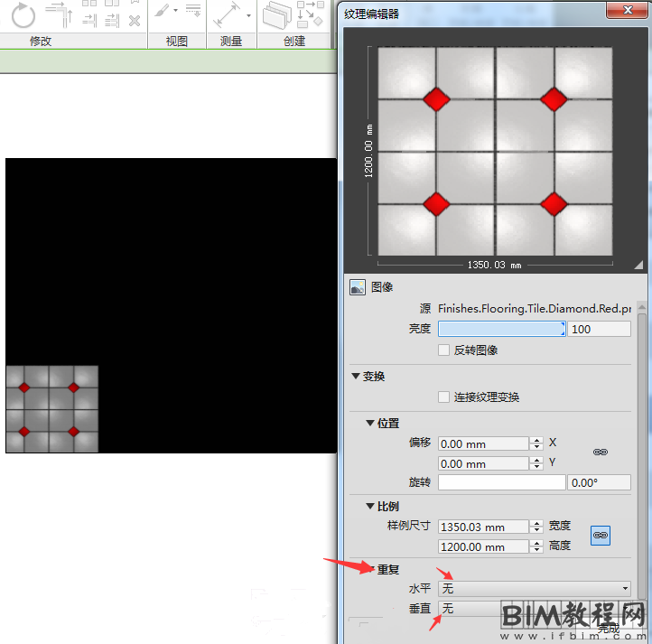The width and height of the screenshot is (652, 644).
Task: Toggle the aspect ratio lock for sample size
Action: tap(601, 536)
